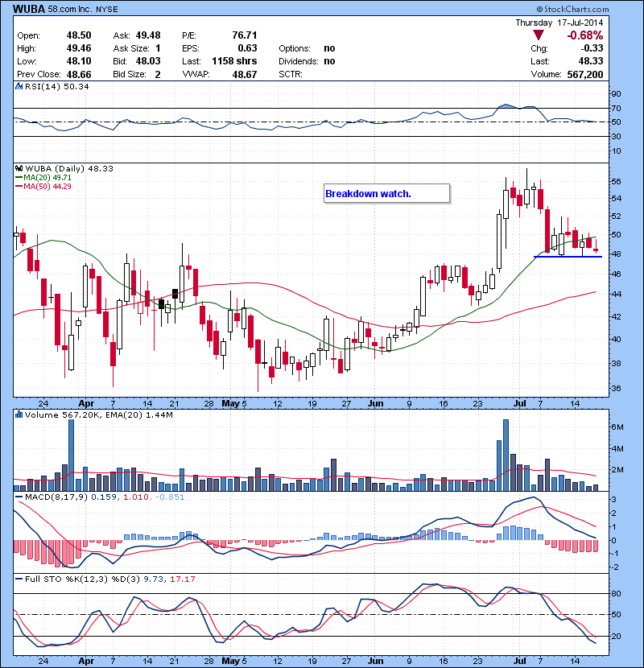Click the WUBA ticker symbol title

click(x=28, y=9)
